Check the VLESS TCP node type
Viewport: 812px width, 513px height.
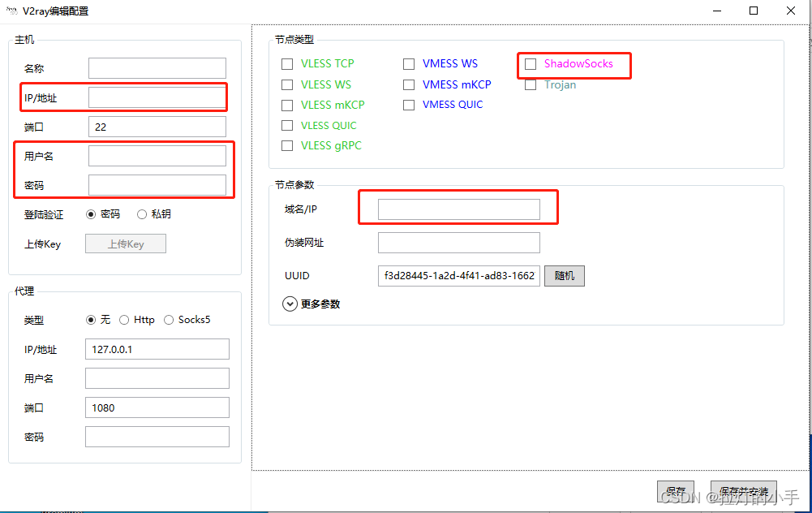coord(287,64)
